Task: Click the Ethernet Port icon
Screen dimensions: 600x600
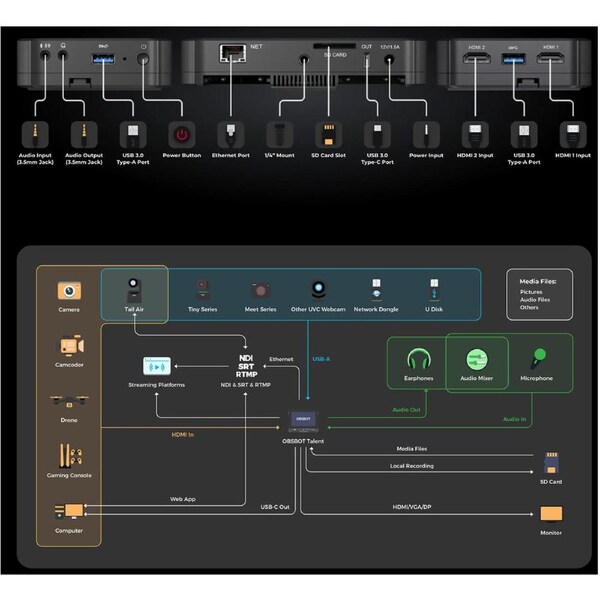Action: pos(231,135)
